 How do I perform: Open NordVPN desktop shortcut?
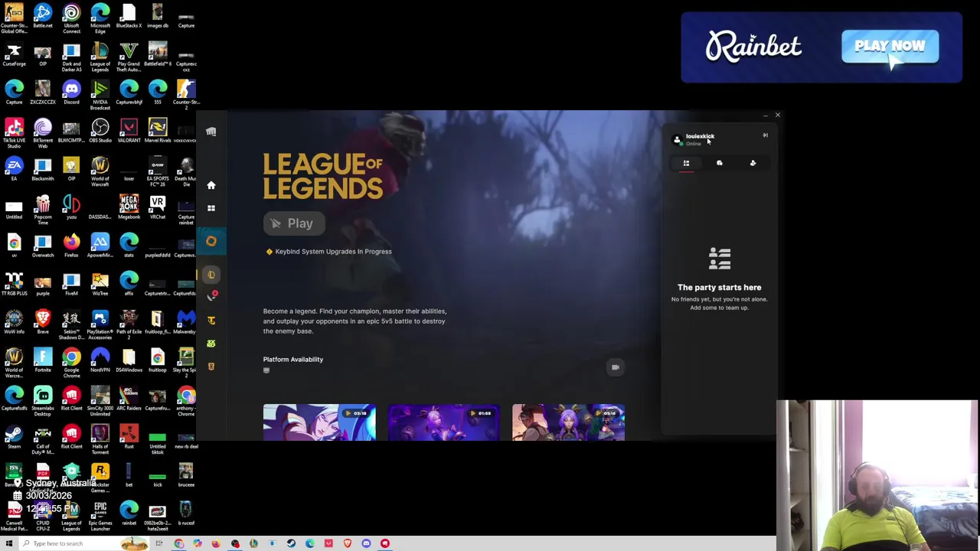pos(100,360)
